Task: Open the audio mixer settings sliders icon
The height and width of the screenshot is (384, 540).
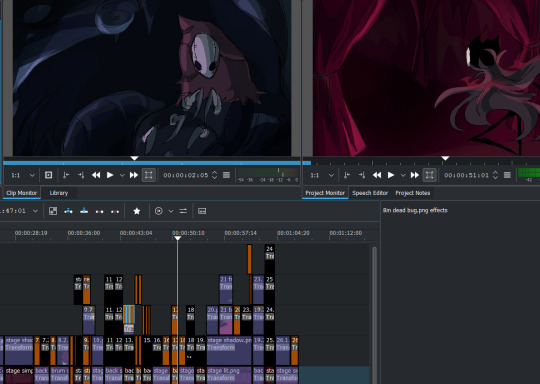Action: pyautogui.click(x=183, y=211)
